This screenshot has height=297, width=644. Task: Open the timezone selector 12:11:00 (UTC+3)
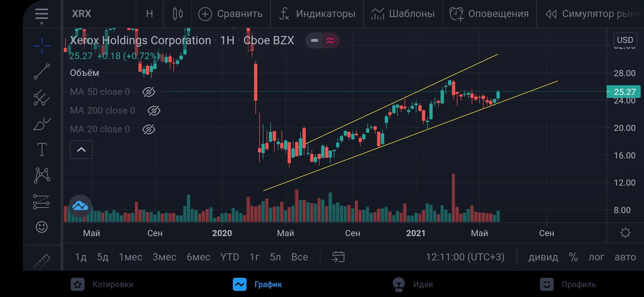click(x=465, y=257)
